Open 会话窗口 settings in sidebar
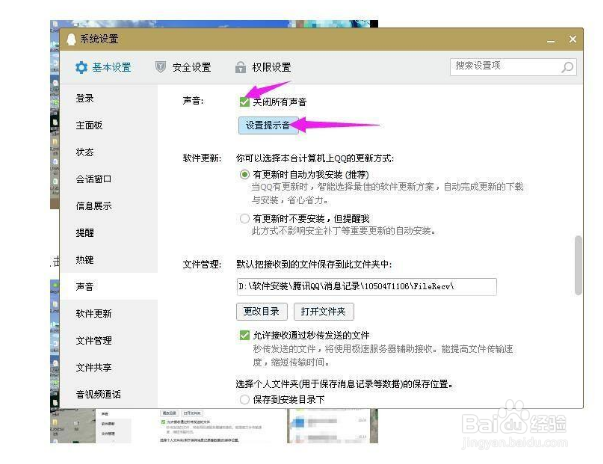 [94, 179]
